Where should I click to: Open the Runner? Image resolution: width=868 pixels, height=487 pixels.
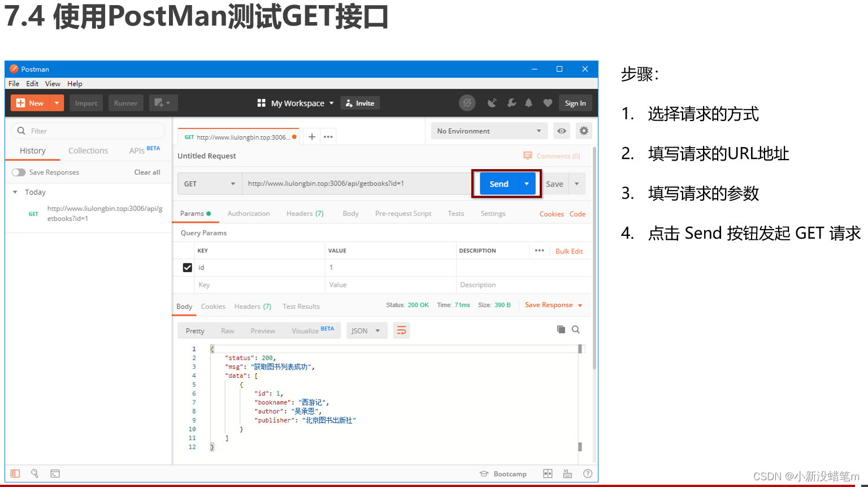[125, 103]
